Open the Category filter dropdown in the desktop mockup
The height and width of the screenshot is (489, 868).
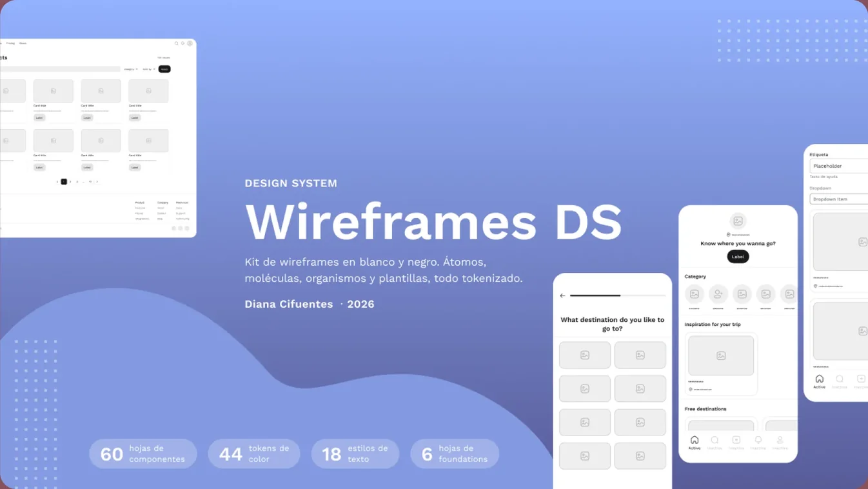click(131, 69)
